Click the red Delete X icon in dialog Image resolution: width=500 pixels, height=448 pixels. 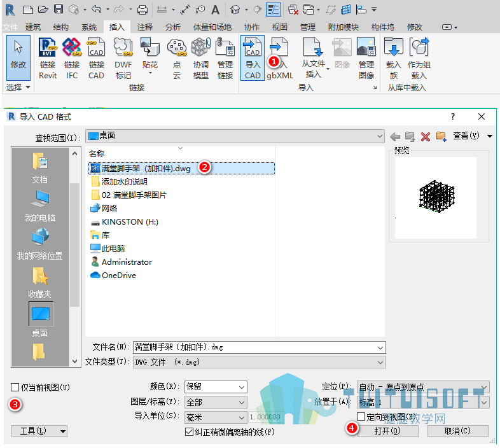pos(426,137)
